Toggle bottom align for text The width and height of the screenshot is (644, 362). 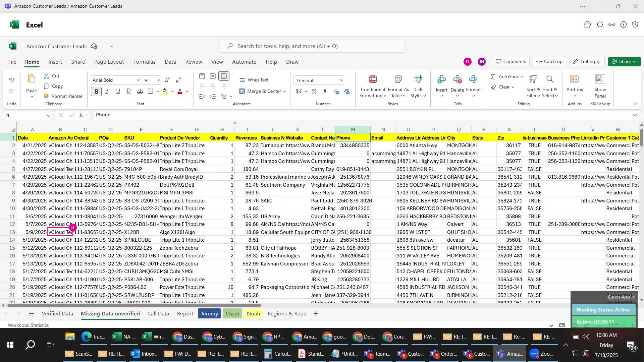[224, 76]
